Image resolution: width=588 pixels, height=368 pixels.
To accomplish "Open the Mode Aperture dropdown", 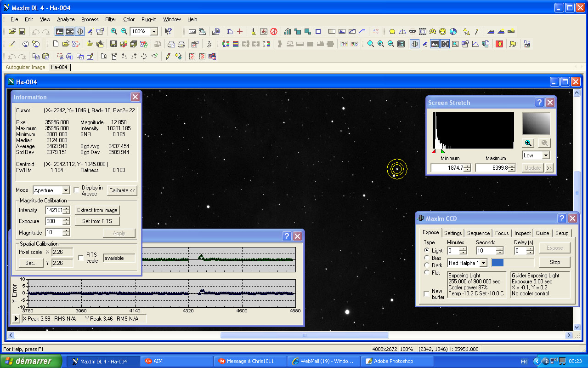I will (66, 190).
